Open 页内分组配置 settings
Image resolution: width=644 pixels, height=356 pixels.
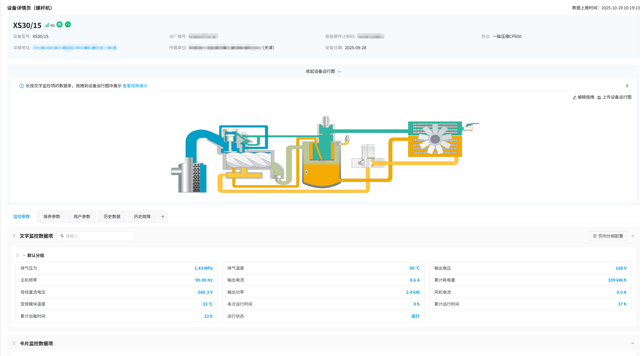(x=608, y=236)
